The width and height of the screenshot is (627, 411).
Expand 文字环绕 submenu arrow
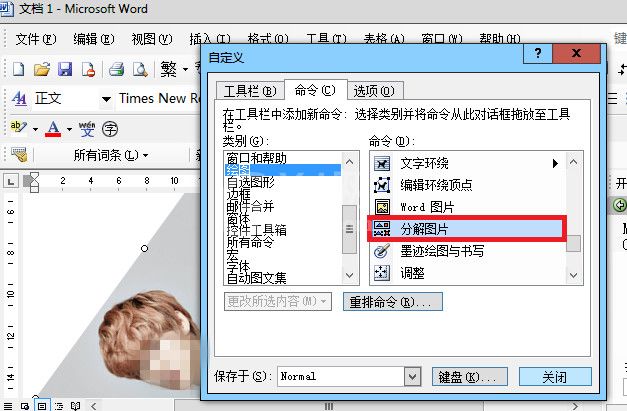[555, 163]
